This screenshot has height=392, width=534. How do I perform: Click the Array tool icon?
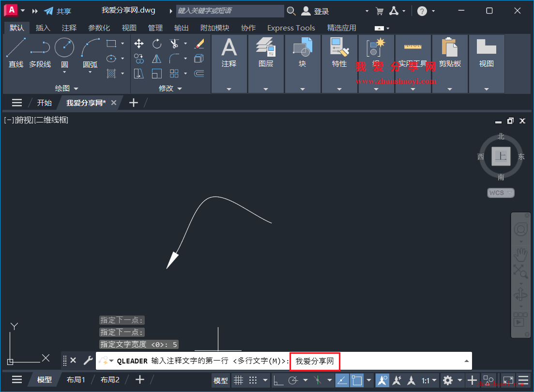point(174,74)
